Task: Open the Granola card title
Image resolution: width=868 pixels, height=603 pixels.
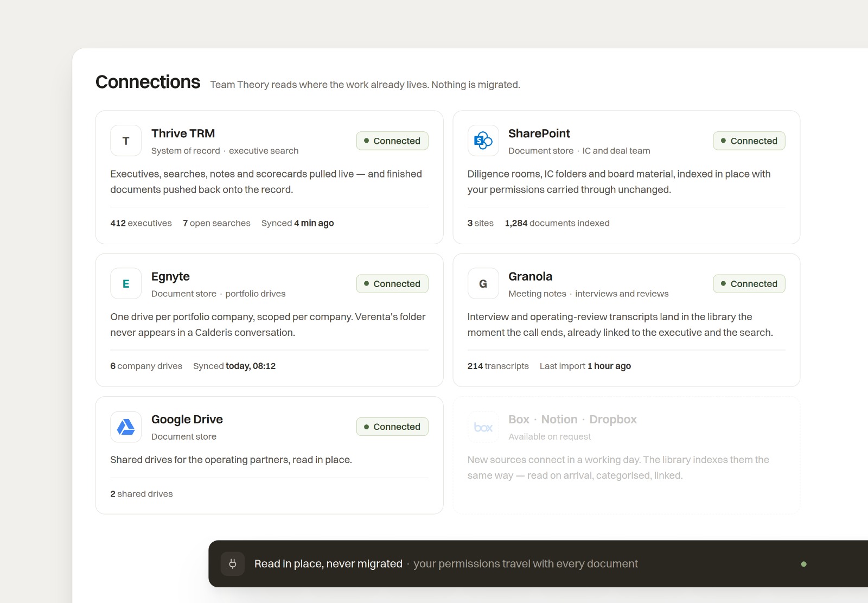Action: point(530,276)
